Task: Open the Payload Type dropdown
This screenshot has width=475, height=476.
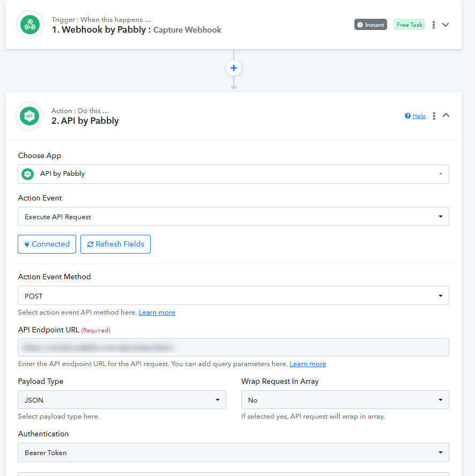Action: (x=122, y=400)
